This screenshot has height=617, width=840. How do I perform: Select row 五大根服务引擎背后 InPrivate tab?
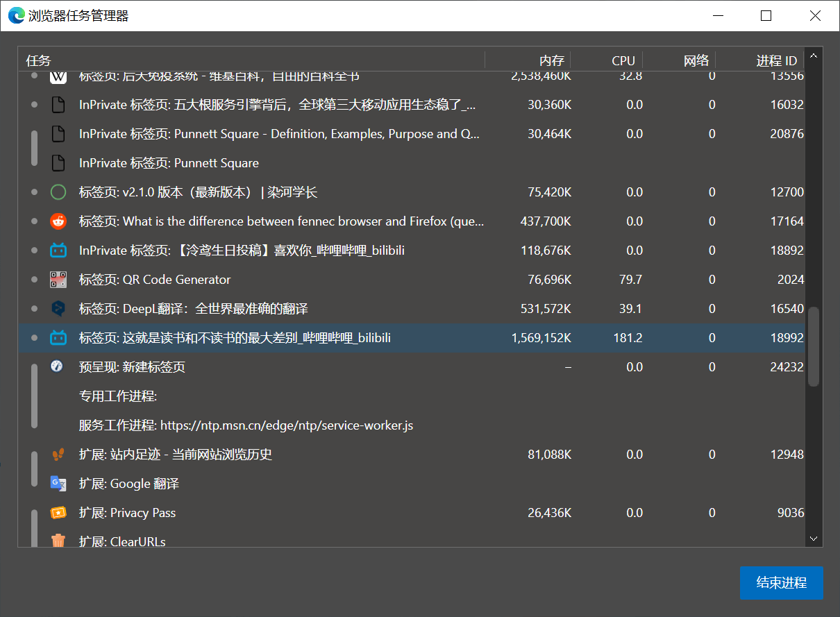[412, 105]
